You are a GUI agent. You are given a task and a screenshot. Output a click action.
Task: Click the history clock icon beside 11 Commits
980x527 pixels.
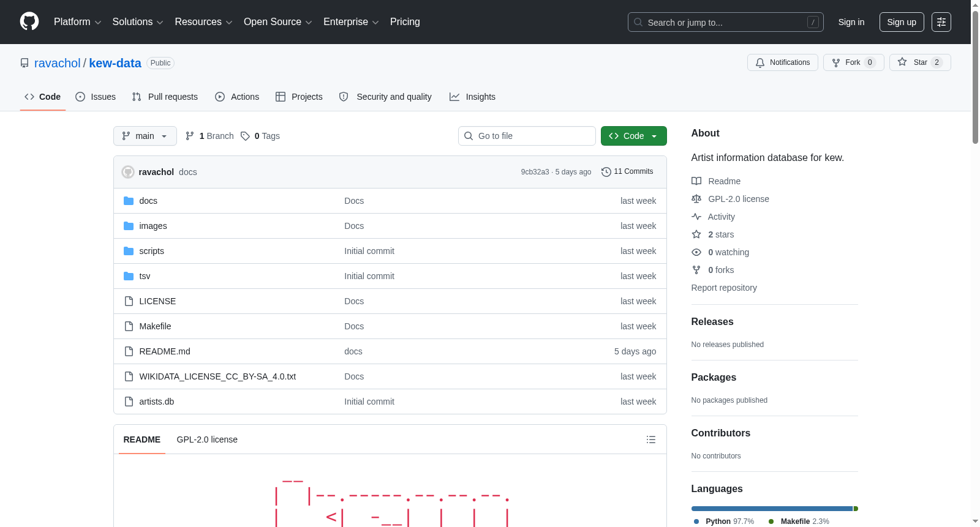[x=606, y=172]
